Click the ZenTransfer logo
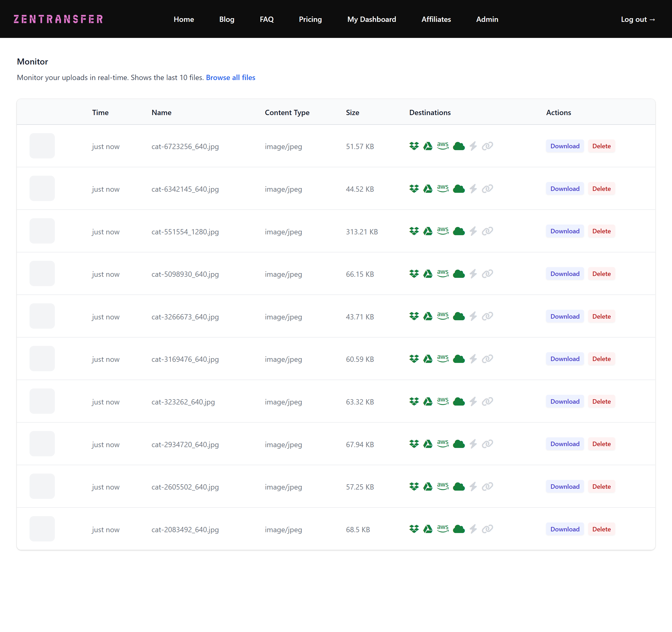The image size is (672, 632). pyautogui.click(x=58, y=19)
